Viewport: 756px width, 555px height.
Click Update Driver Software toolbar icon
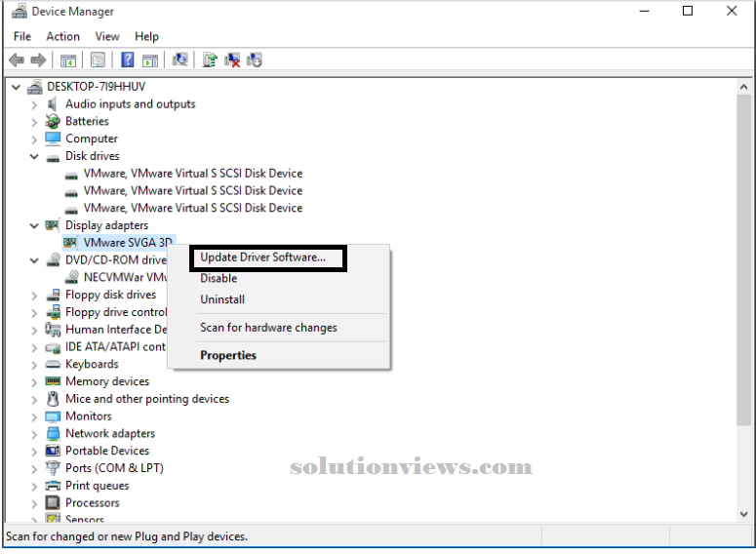point(210,59)
